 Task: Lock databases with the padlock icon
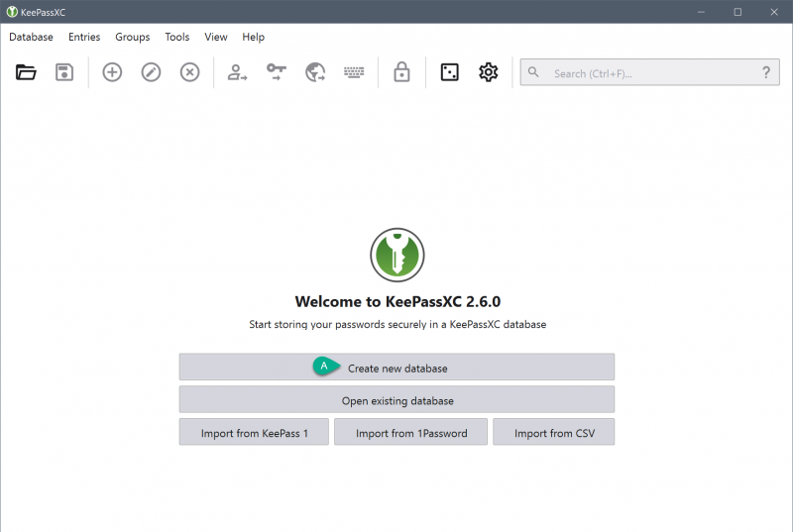click(x=401, y=72)
